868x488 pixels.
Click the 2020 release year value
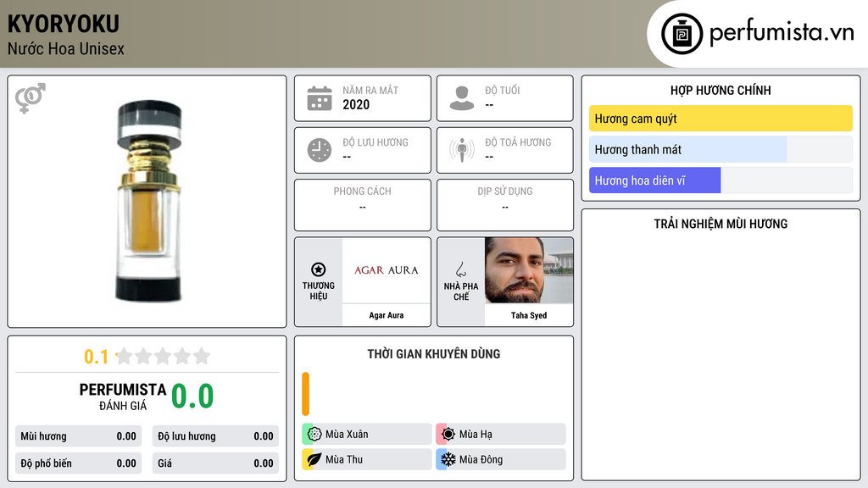coord(356,104)
